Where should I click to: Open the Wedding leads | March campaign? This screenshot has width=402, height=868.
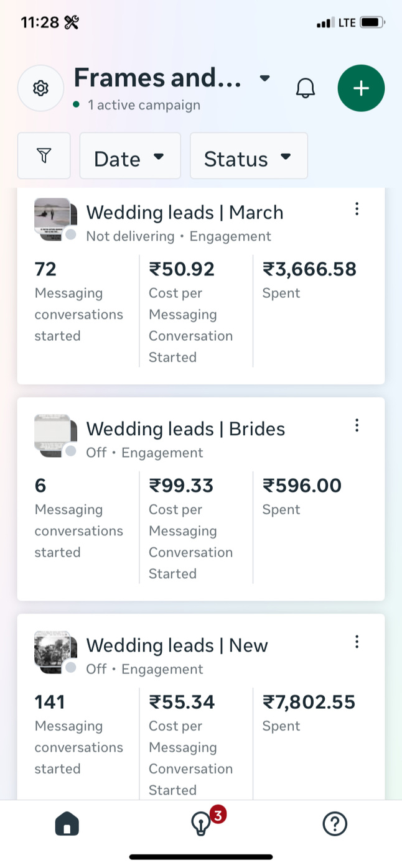tap(184, 213)
